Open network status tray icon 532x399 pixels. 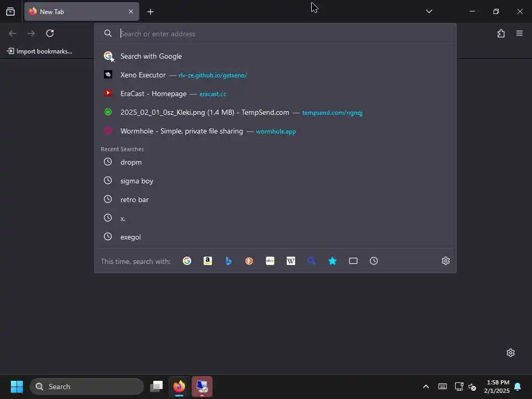click(459, 387)
